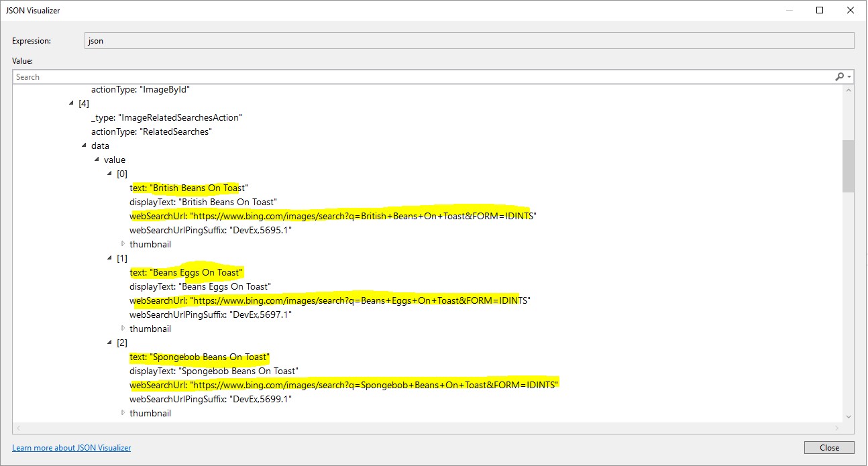Select text: "Beans Eggs On Toast" row
Screen dimensions: 868x466
(186, 272)
